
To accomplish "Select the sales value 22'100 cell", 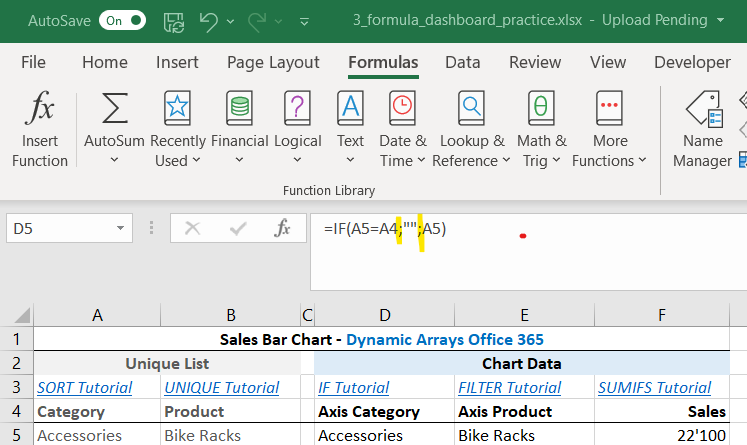I will coord(662,435).
